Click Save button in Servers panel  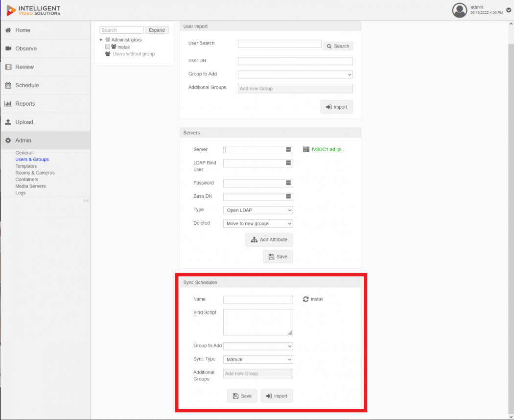click(278, 257)
